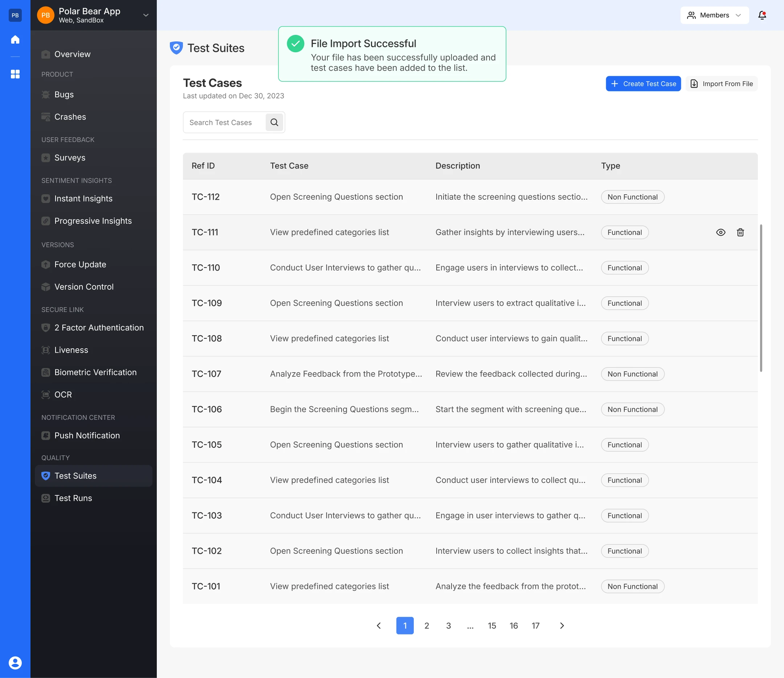Go to page 16
Viewport: 784px width, 678px height.
tap(514, 626)
